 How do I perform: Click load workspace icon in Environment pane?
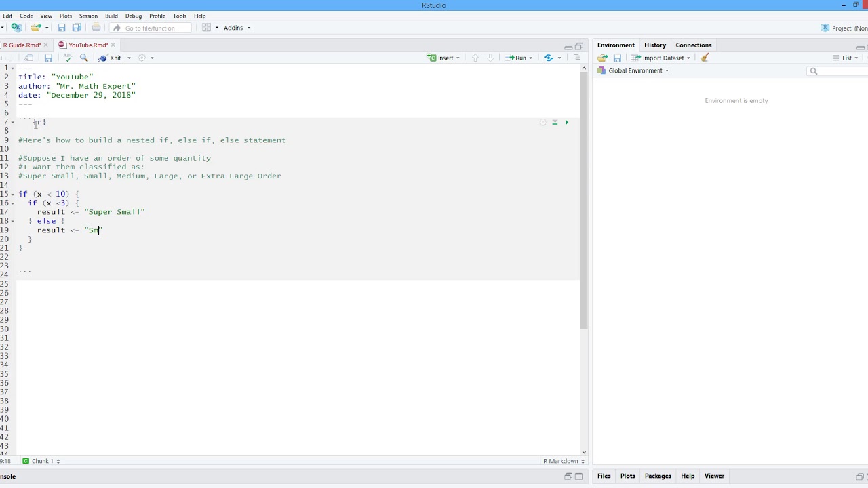click(602, 58)
